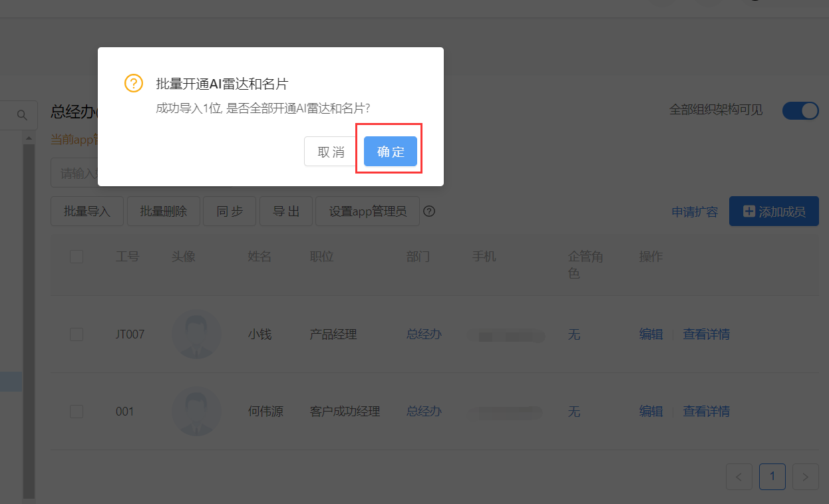Click the 职位 column header

321,257
